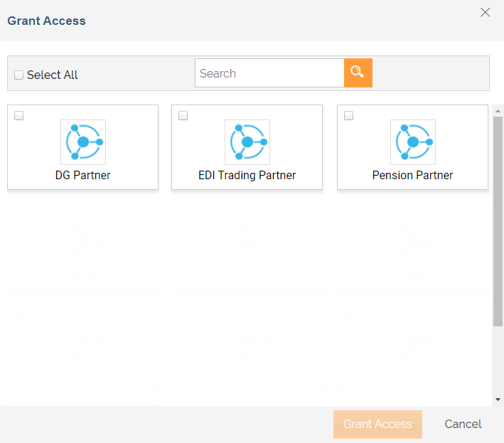The height and width of the screenshot is (443, 504).
Task: Click the scrollbar up arrow
Action: [x=498, y=111]
